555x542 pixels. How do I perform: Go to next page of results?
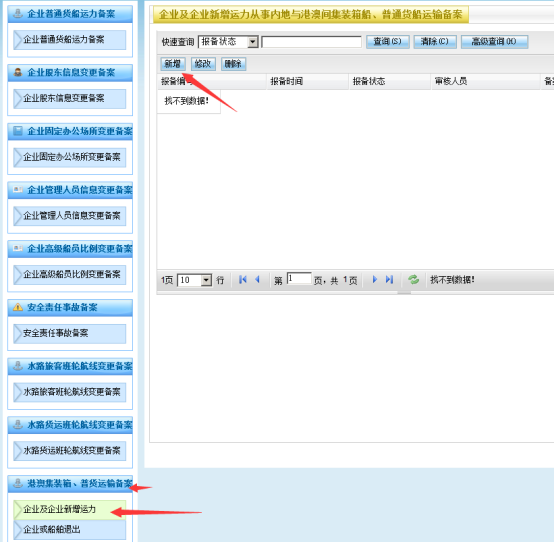tap(374, 280)
